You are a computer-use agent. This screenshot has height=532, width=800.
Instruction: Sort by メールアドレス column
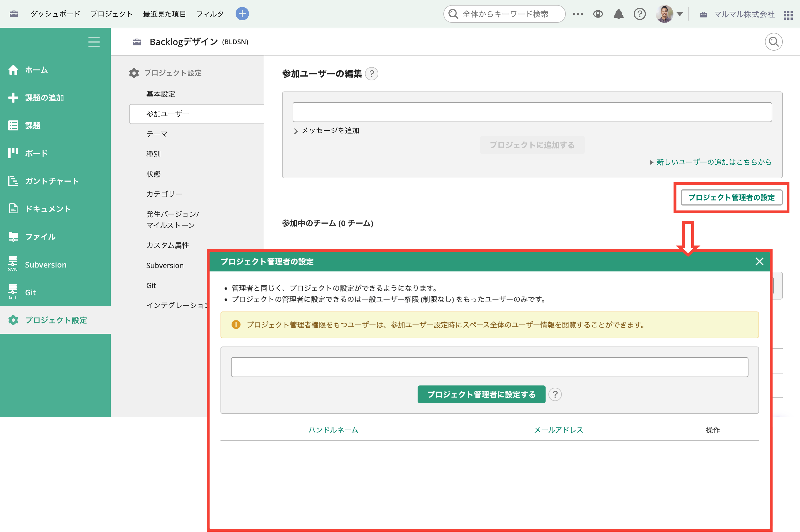coord(559,430)
